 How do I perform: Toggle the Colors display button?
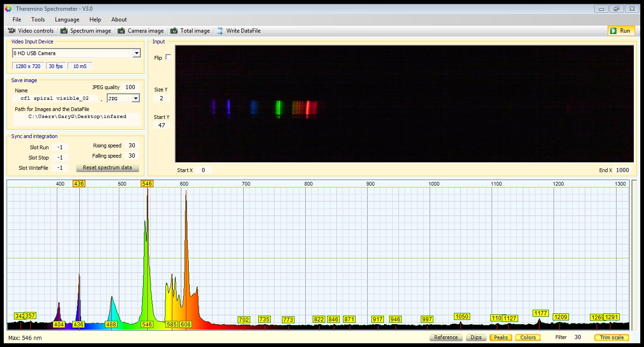point(528,337)
